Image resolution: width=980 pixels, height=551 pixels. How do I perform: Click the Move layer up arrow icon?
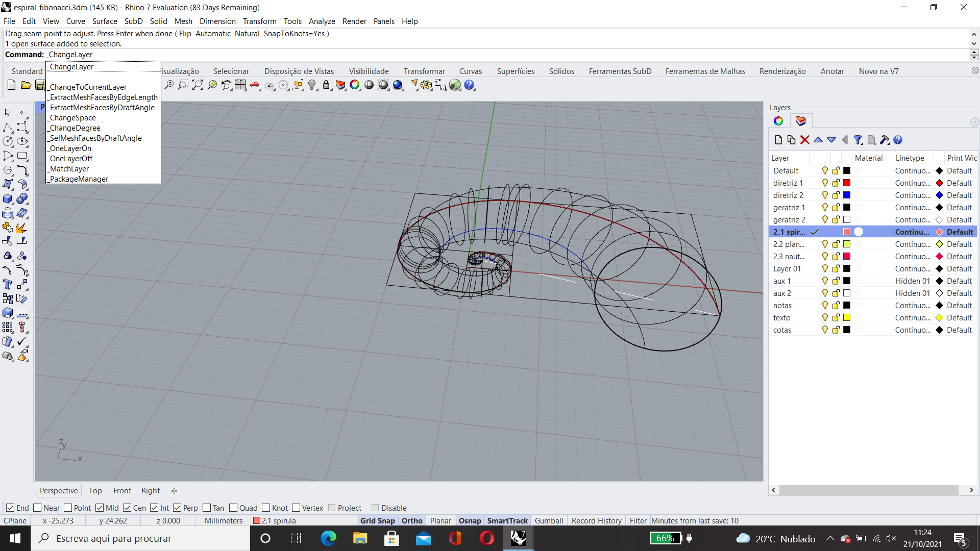(818, 140)
